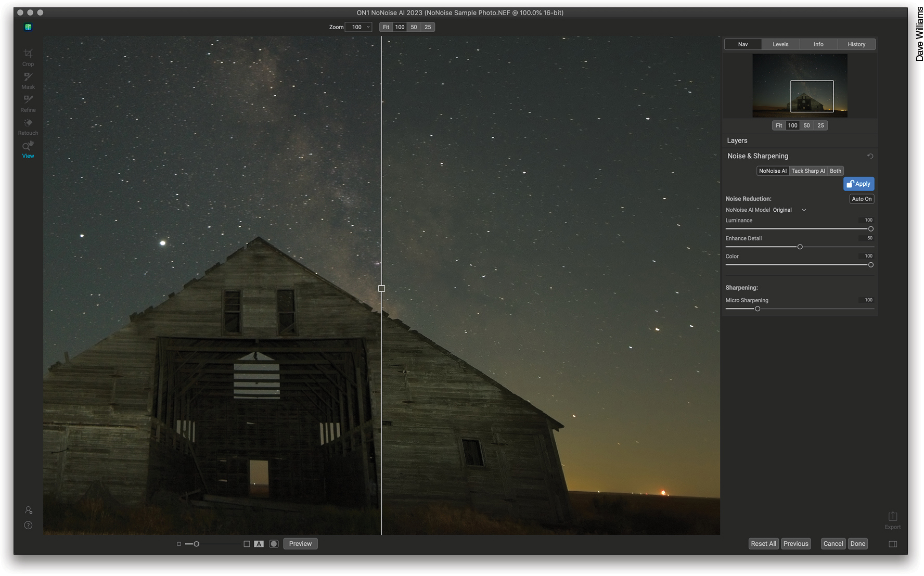
Task: Select the Crop tool
Action: point(28,57)
